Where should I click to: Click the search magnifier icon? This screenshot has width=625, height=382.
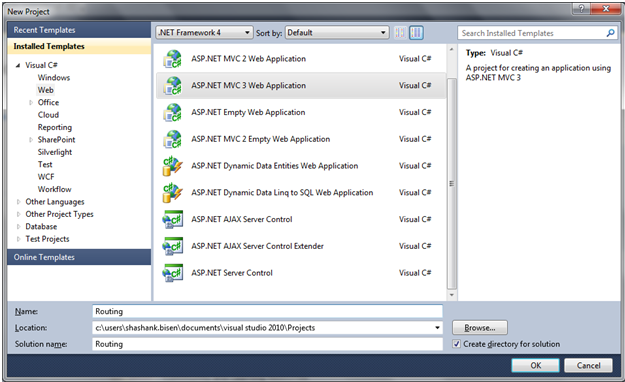pyautogui.click(x=610, y=33)
